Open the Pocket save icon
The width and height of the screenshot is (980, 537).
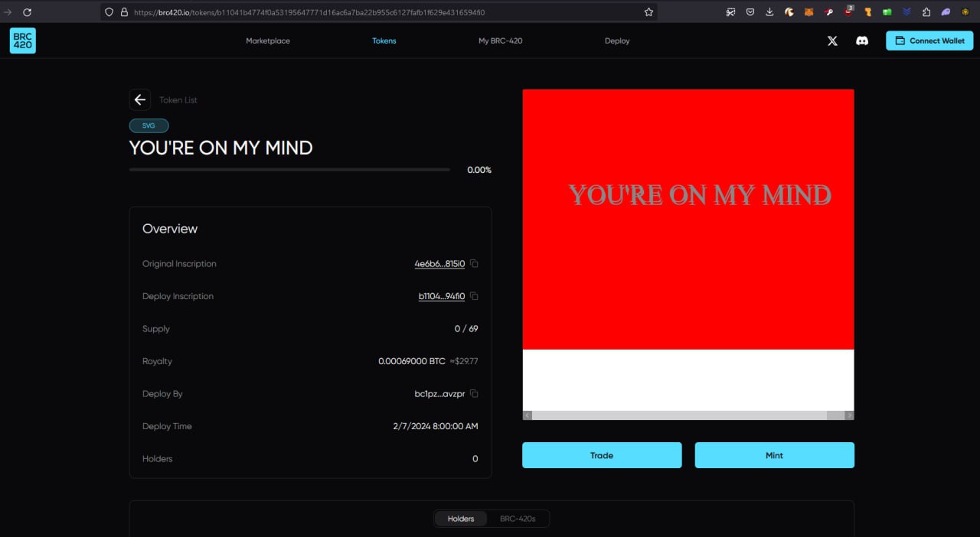click(x=750, y=12)
